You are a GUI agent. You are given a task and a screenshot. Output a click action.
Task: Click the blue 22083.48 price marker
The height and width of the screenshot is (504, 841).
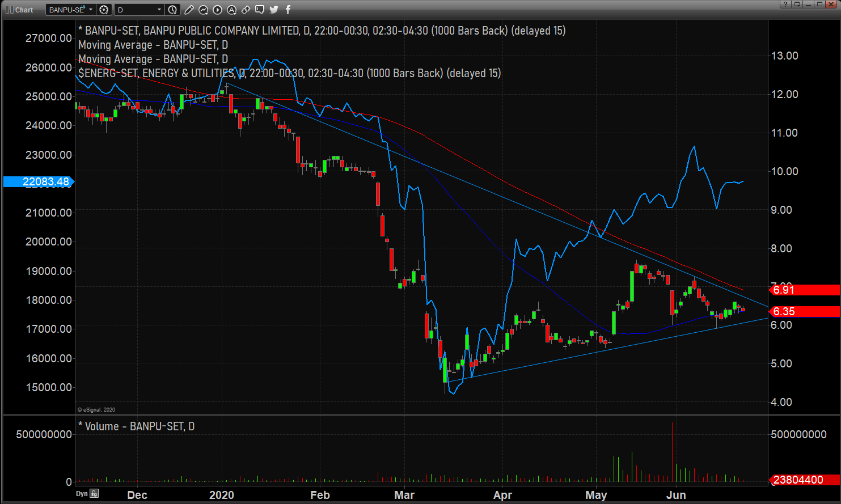coord(38,182)
